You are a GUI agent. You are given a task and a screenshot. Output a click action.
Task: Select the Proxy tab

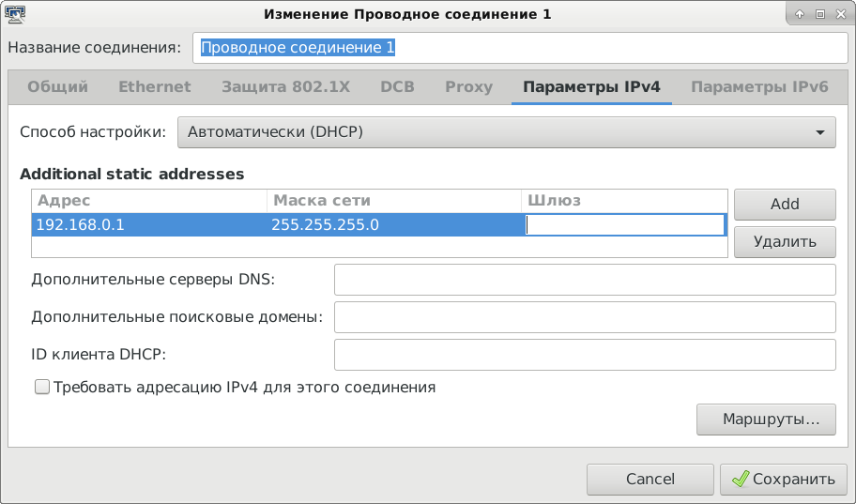[468, 87]
